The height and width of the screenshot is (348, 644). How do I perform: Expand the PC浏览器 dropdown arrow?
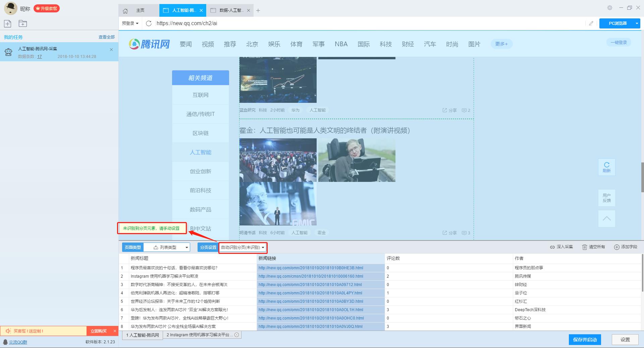637,23
